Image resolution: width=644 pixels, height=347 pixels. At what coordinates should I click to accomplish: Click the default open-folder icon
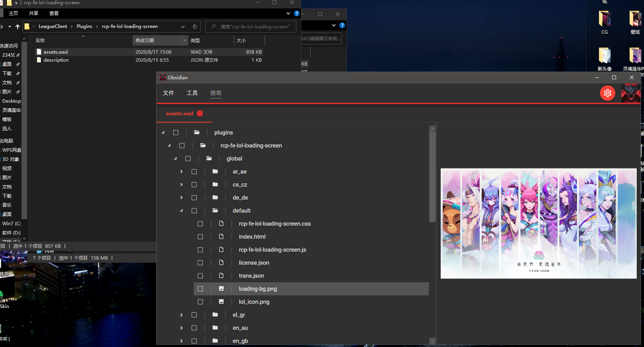pos(215,211)
